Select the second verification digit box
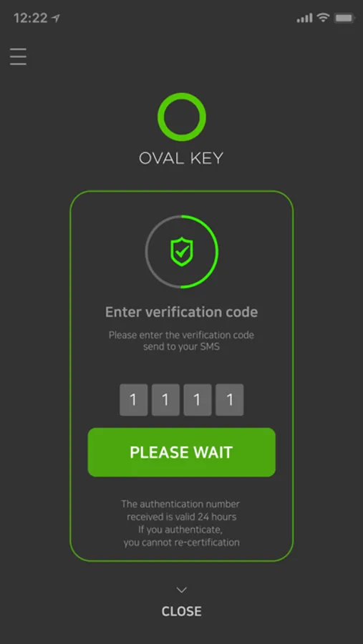Screen dimensions: 363x644 click(165, 399)
